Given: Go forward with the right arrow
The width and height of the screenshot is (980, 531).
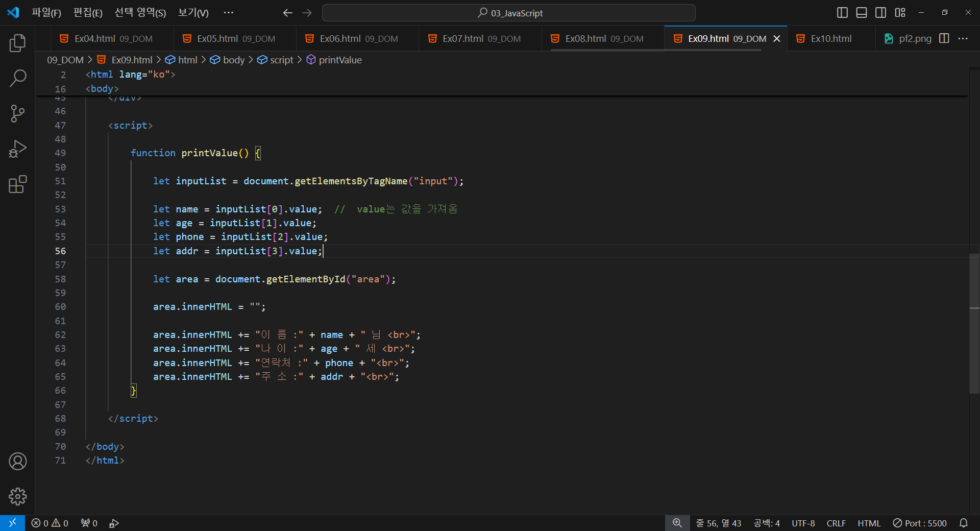Looking at the screenshot, I should tap(307, 13).
